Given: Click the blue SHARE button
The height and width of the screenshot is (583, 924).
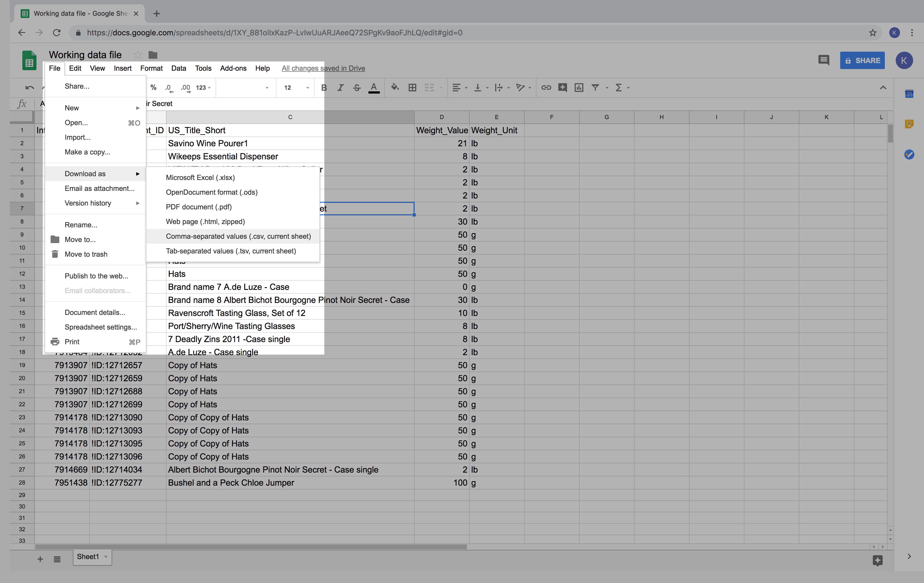Looking at the screenshot, I should click(862, 61).
